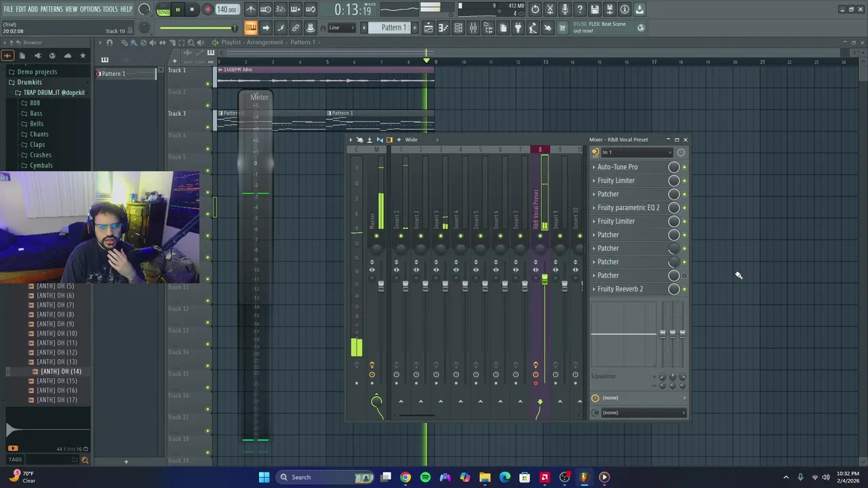
Task: Open the TOOLS menu
Action: 111,9
